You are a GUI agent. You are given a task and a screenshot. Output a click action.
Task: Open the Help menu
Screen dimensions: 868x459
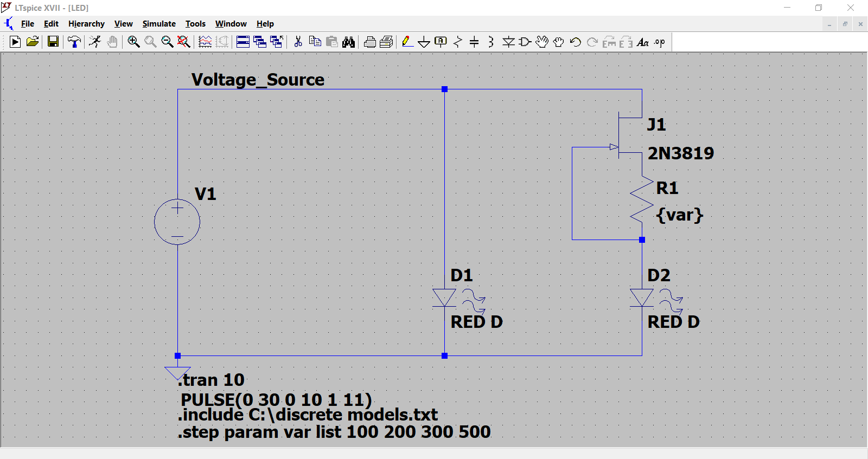tap(265, 24)
